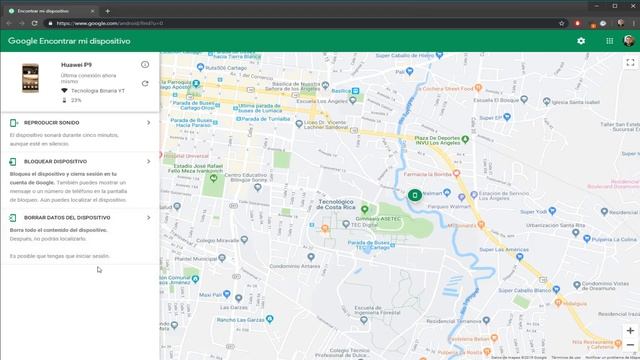
Task: Zoom in on the map
Action: (630, 331)
